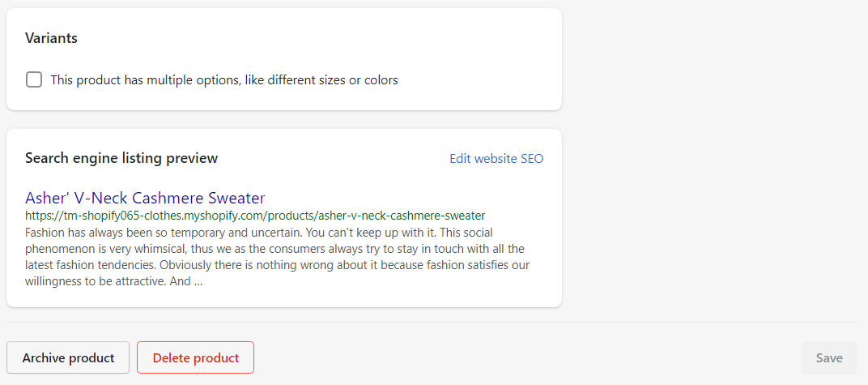
Task: Click the 'Fashion has always been' description line
Action: point(258,232)
